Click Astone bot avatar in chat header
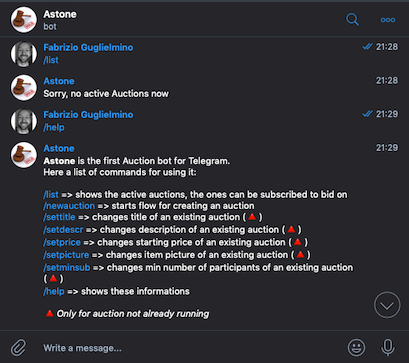 (x=24, y=20)
